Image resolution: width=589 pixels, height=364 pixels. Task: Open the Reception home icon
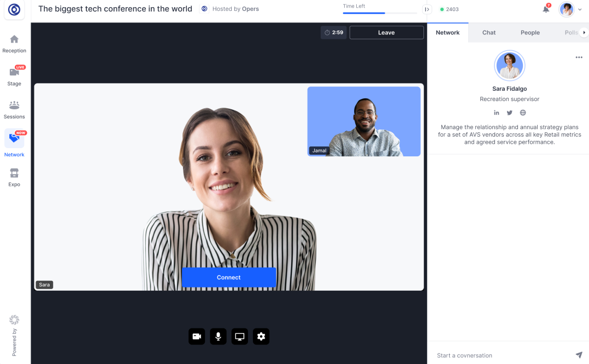[x=14, y=39]
